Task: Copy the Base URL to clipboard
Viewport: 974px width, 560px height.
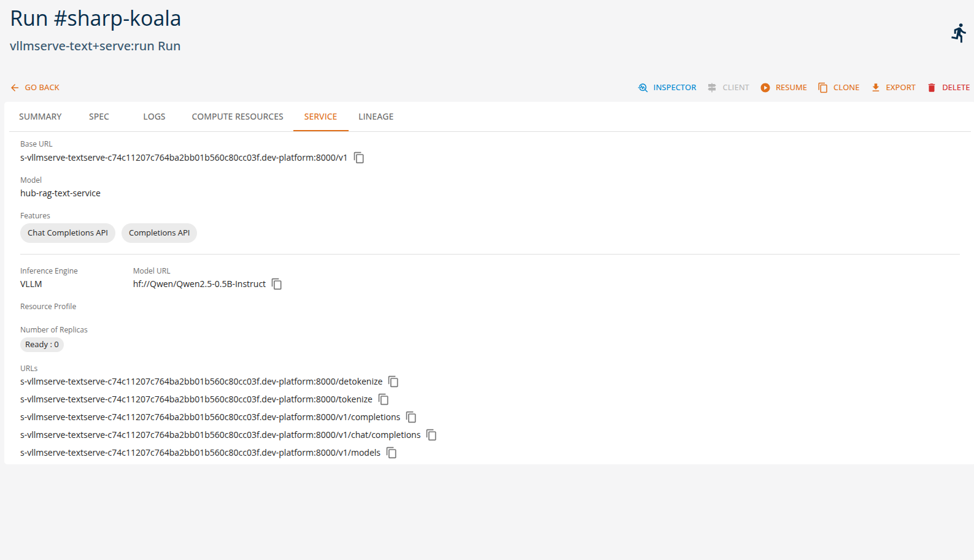Action: [x=359, y=158]
